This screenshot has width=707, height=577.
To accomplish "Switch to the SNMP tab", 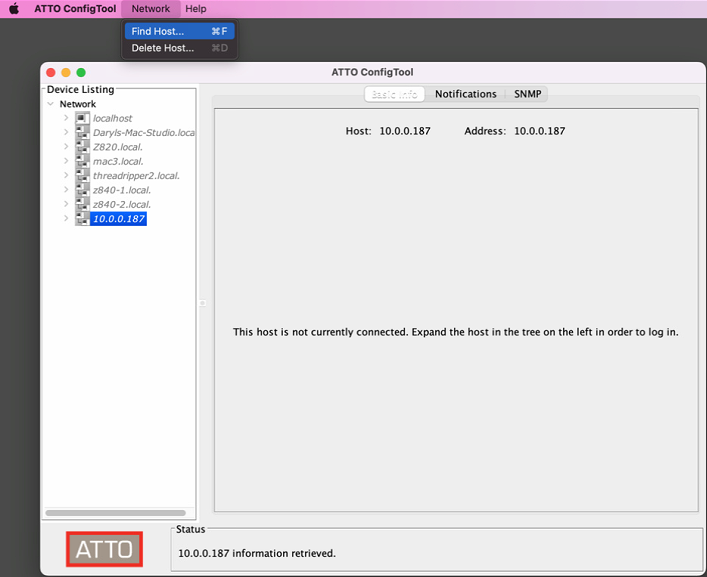I will (528, 94).
